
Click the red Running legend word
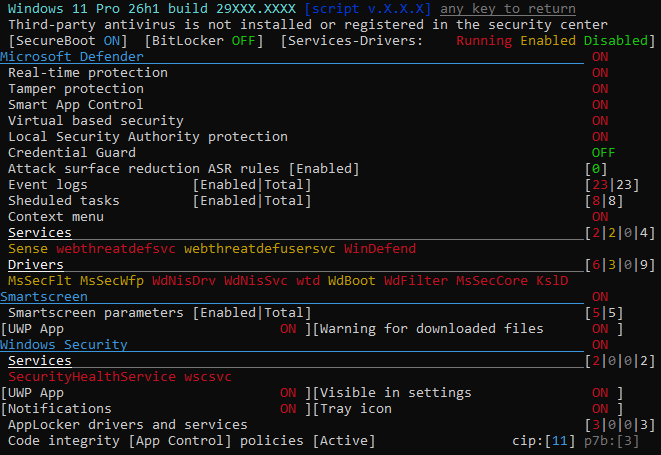(484, 40)
